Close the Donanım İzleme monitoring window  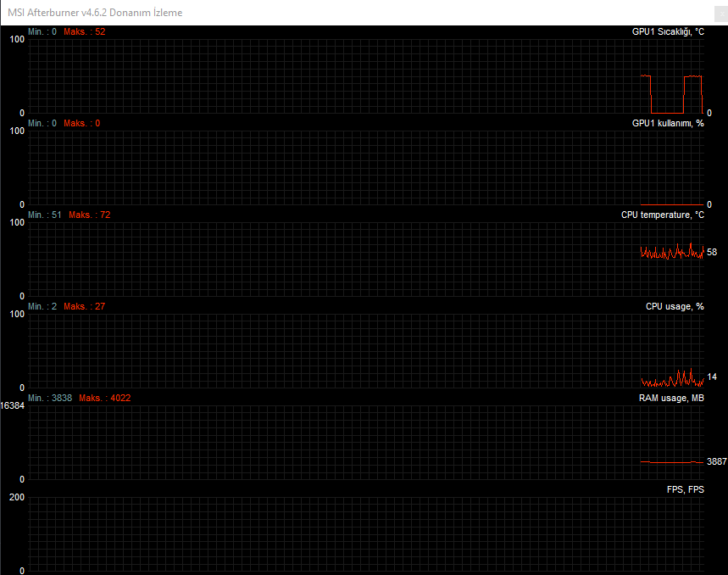(722, 13)
